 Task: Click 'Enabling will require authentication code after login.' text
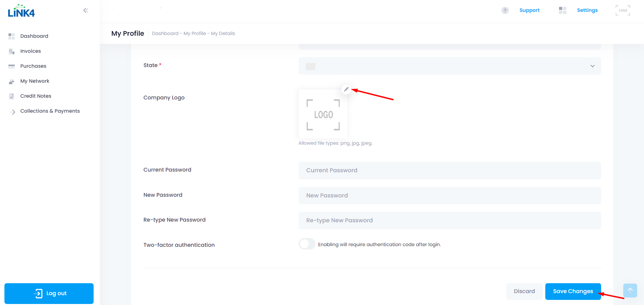coord(380,244)
